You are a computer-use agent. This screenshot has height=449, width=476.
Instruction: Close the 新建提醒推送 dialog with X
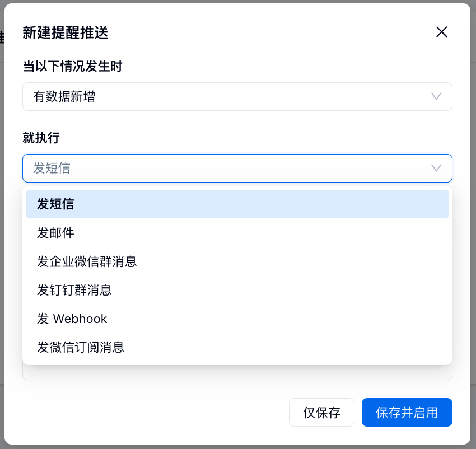click(x=442, y=32)
